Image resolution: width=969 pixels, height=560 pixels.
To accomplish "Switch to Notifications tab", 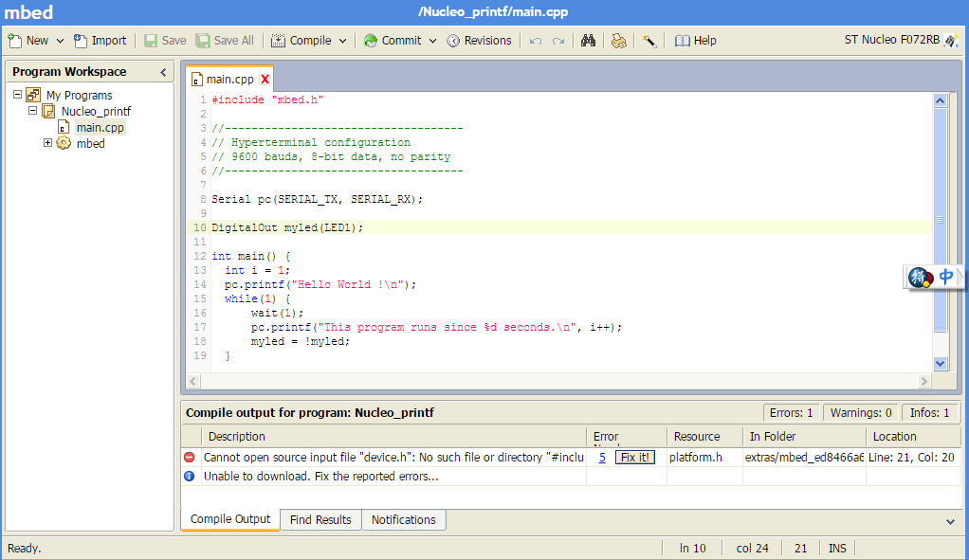I will (403, 520).
